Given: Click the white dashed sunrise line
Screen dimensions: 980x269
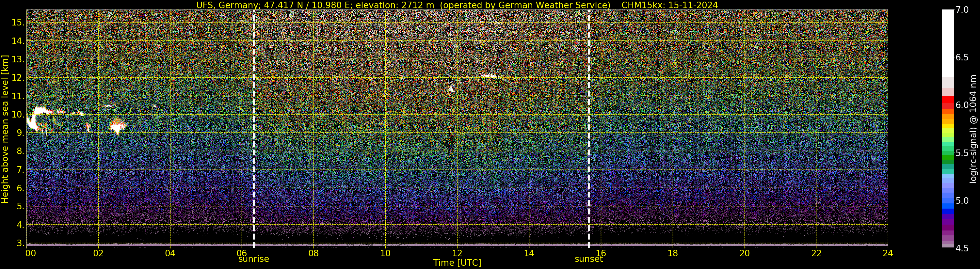Looking at the screenshot, I should tap(254, 129).
